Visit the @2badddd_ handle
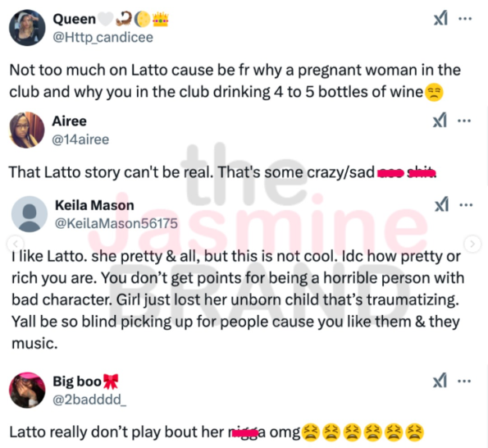488x448 pixels. point(89,400)
